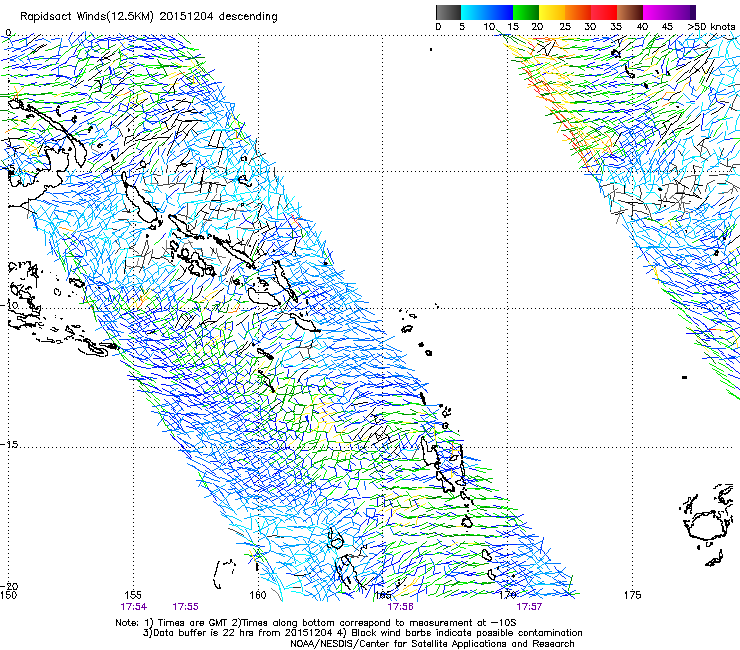This screenshot has width=740, height=650.
Task: Click the ">50 knots" legend label
Action: pos(711,27)
